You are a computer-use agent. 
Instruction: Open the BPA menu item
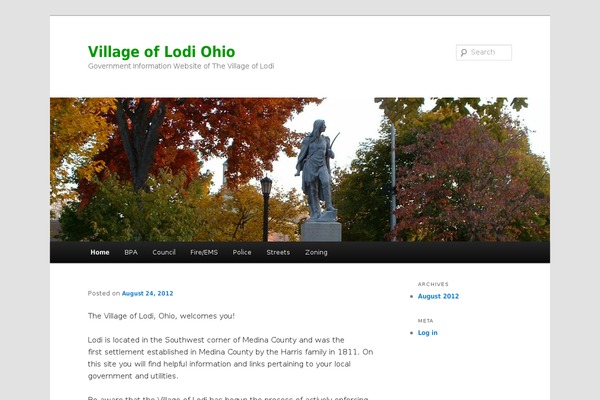pyautogui.click(x=131, y=252)
